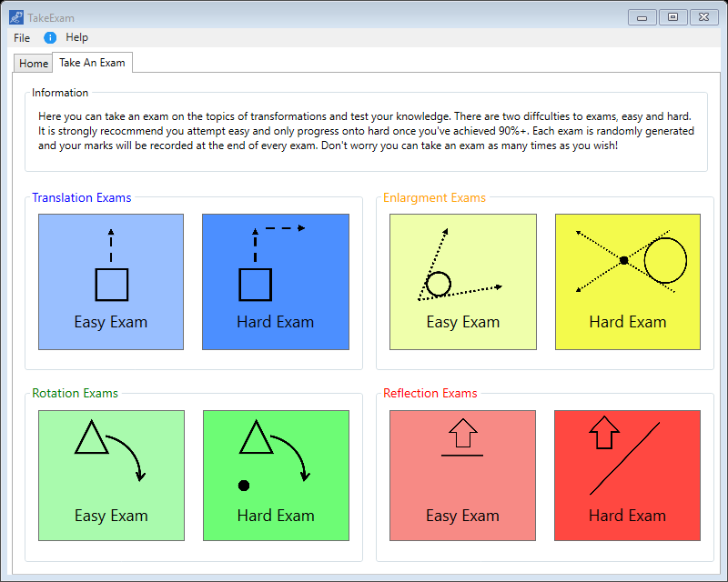Close the TakeExam window
Screen dimensions: 728x582
tap(703, 17)
